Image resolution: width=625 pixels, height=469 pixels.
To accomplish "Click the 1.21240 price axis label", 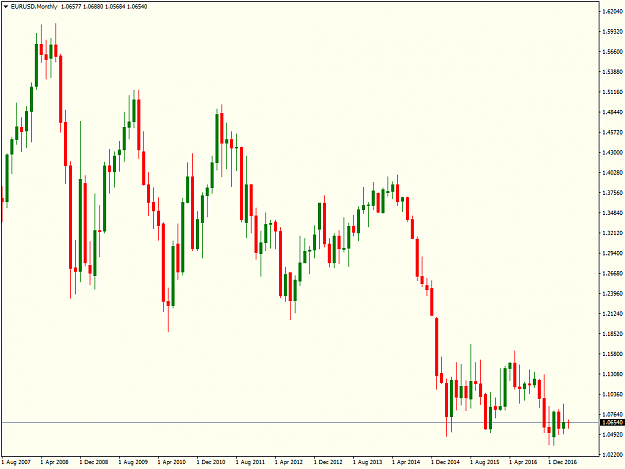I will pos(613,314).
